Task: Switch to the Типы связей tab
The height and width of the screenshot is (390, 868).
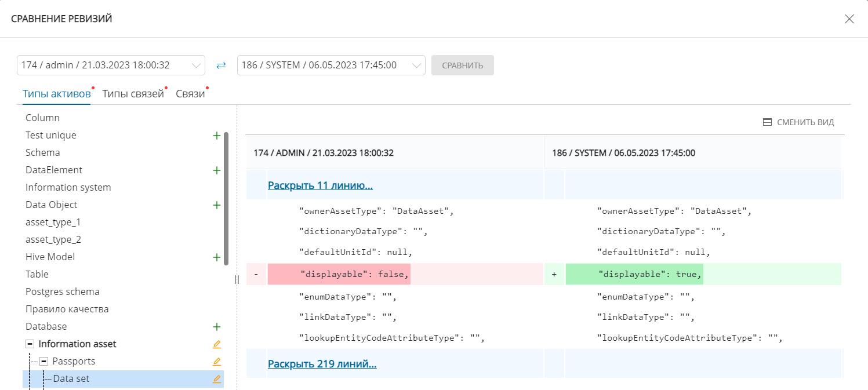Action: [x=133, y=94]
